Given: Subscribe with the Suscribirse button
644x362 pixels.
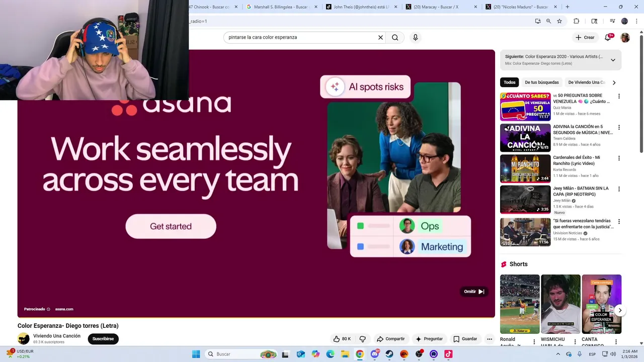Looking at the screenshot, I should coord(103,339).
